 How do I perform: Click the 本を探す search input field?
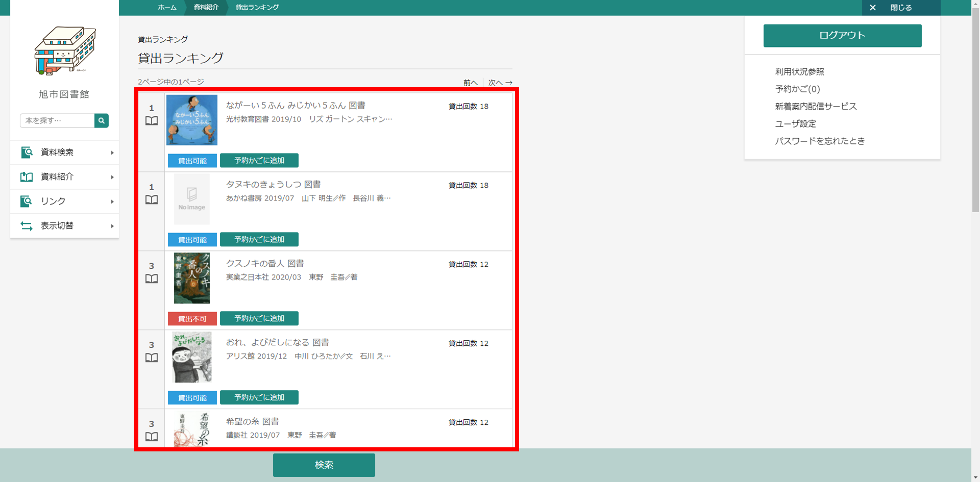[57, 120]
